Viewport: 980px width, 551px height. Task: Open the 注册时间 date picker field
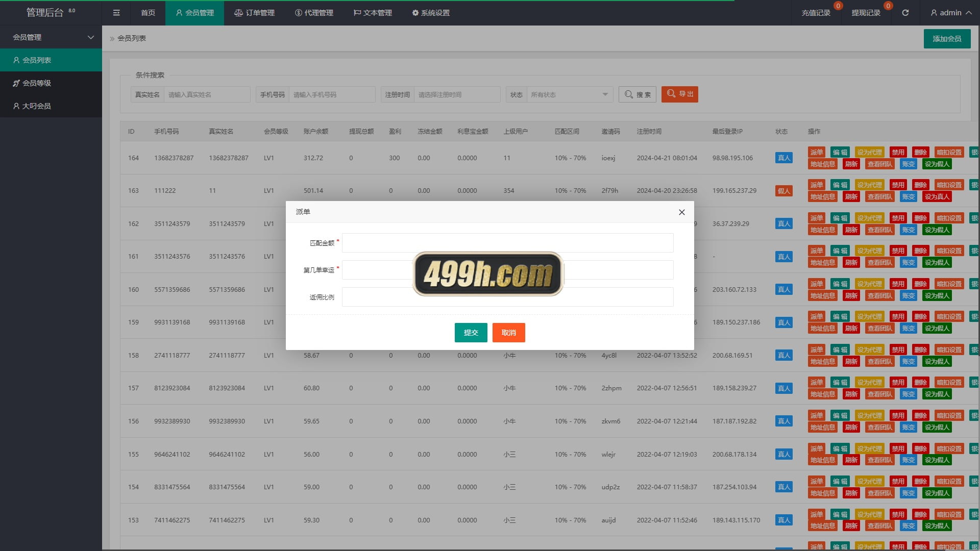pyautogui.click(x=457, y=94)
